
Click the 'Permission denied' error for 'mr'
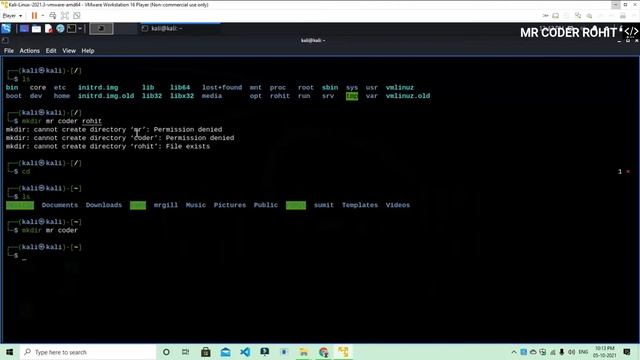(188, 129)
